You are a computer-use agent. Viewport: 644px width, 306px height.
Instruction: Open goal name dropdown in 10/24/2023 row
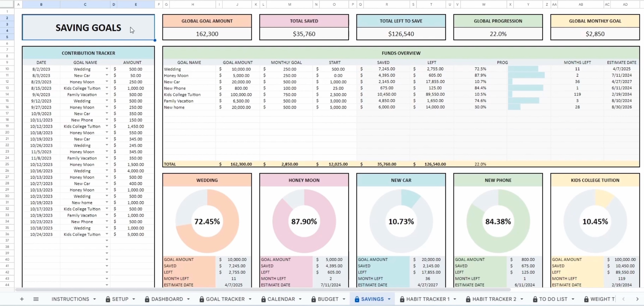(107, 234)
